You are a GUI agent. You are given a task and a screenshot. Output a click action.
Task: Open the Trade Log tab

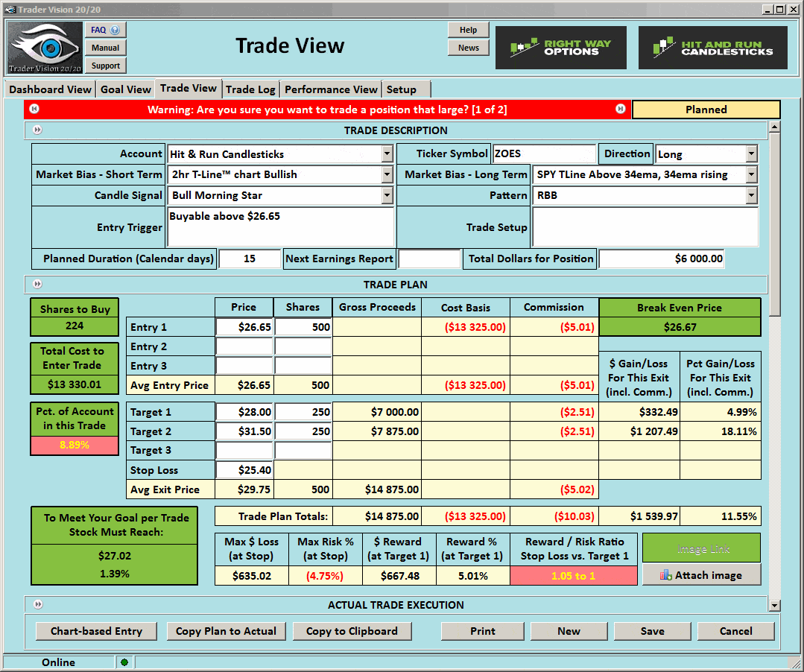click(250, 89)
